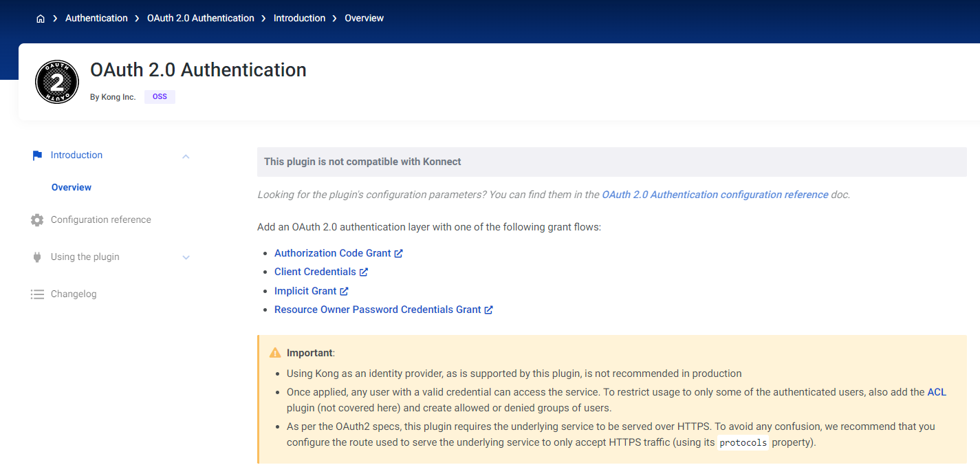Open Resource Owner Password Credentials Grant link
This screenshot has width=980, height=476.
pos(378,310)
